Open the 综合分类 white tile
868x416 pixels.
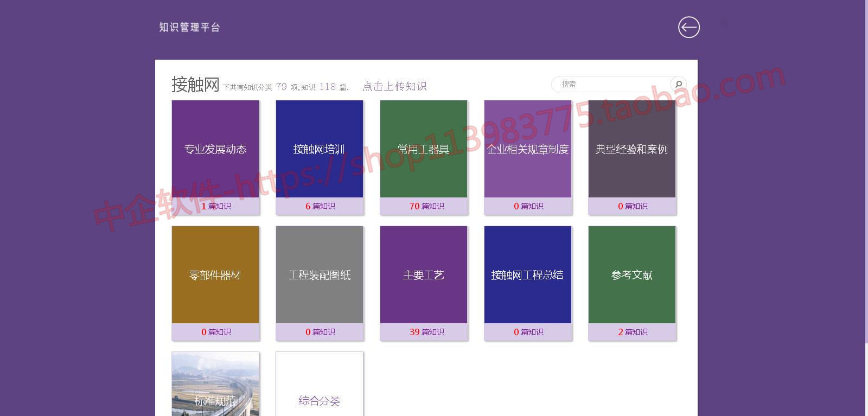pos(320,384)
